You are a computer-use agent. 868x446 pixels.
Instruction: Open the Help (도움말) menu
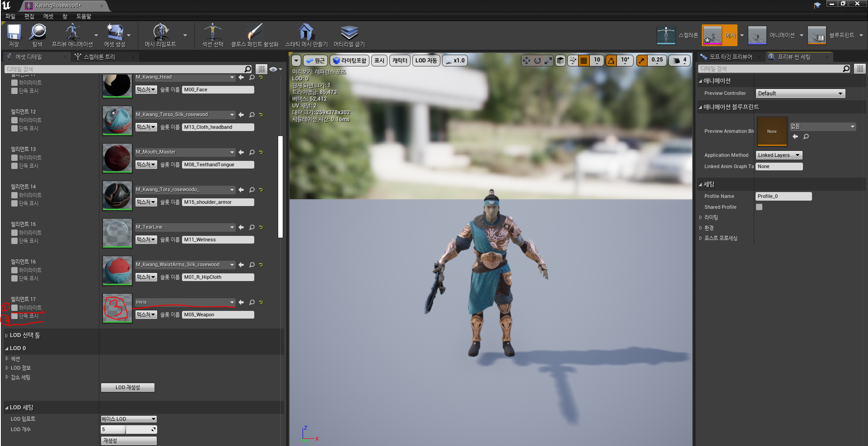pyautogui.click(x=84, y=16)
